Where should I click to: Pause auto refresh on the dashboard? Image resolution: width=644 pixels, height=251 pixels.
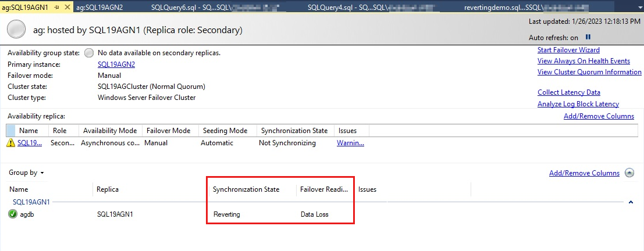[x=588, y=37]
